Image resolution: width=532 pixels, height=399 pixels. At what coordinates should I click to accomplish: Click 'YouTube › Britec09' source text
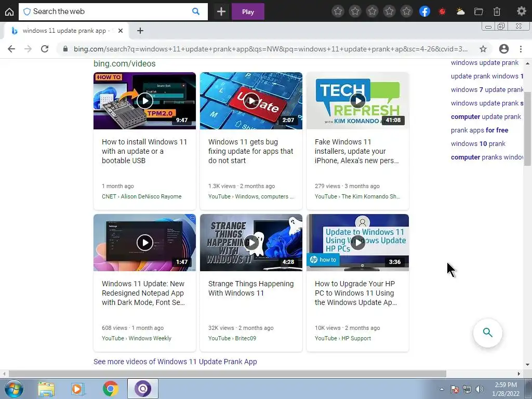[x=232, y=338]
